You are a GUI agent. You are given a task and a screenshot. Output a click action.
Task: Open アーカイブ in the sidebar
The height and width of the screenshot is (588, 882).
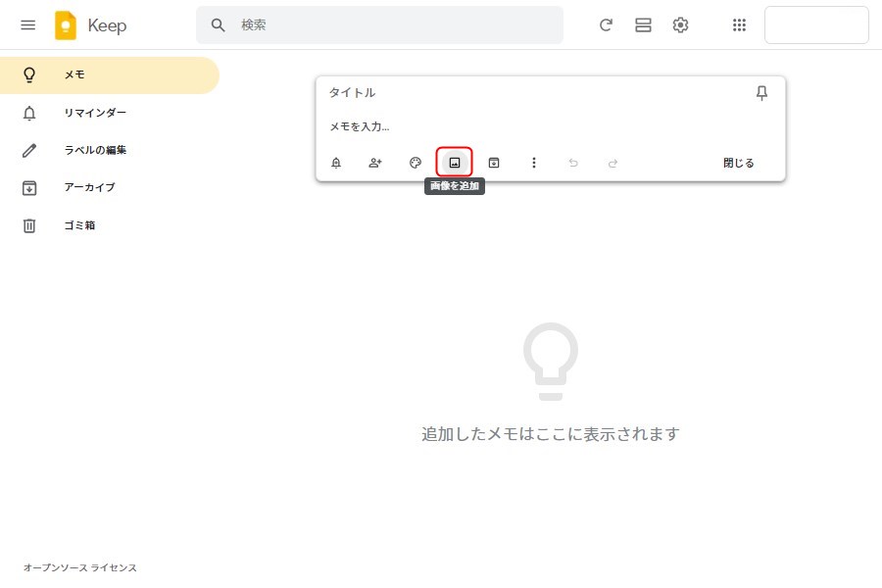click(x=89, y=187)
